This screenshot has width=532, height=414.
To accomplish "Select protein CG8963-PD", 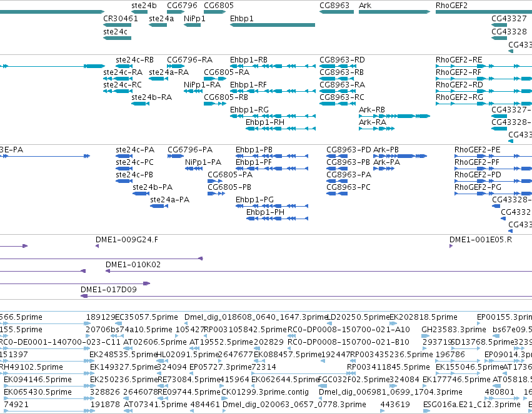I will 337,156.
